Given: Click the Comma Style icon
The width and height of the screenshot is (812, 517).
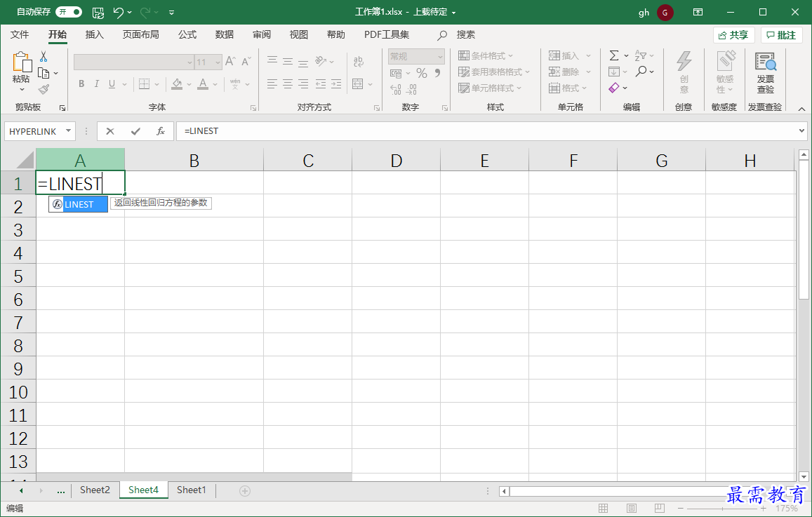Looking at the screenshot, I should pos(438,73).
